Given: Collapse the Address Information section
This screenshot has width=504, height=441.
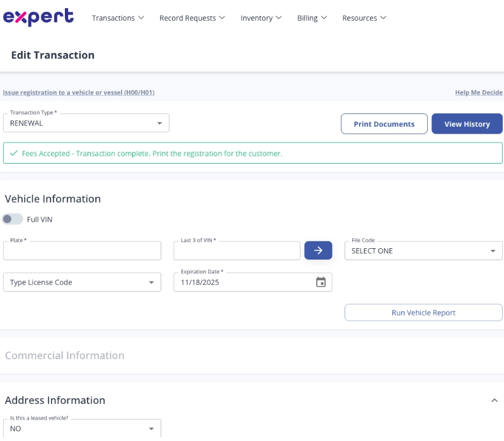Looking at the screenshot, I should click(x=495, y=400).
